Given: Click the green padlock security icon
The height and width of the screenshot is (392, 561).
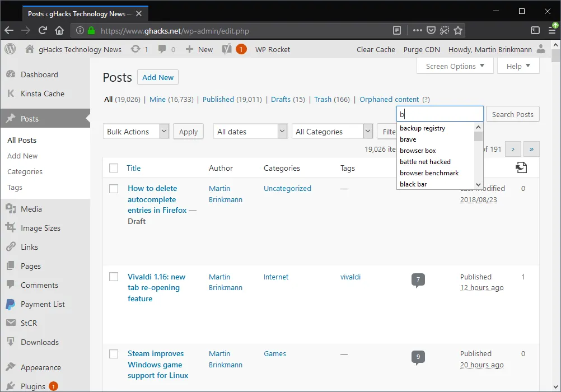Looking at the screenshot, I should point(91,30).
